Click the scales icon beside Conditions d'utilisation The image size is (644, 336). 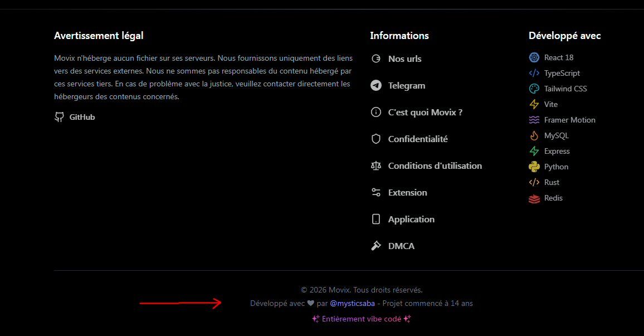375,165
